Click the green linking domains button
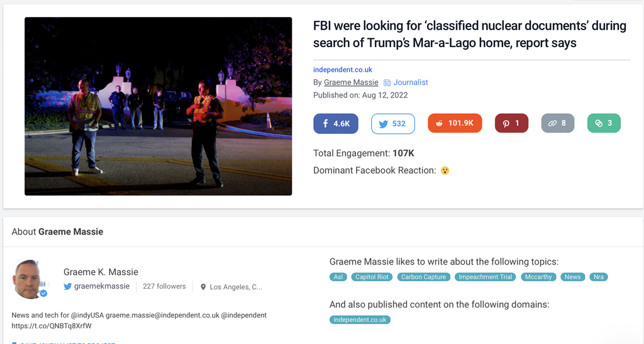 coord(604,123)
